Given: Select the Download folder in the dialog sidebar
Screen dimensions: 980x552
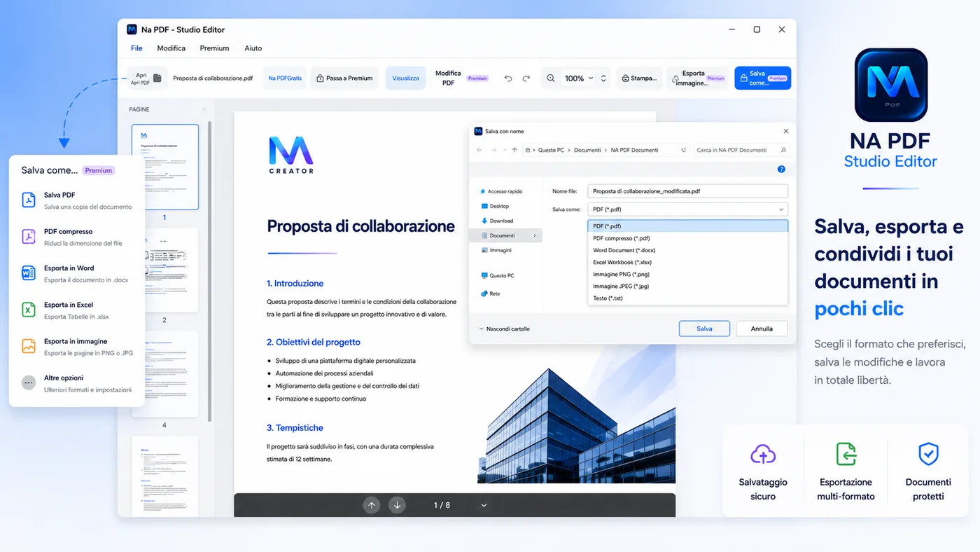Looking at the screenshot, I should pos(497,221).
